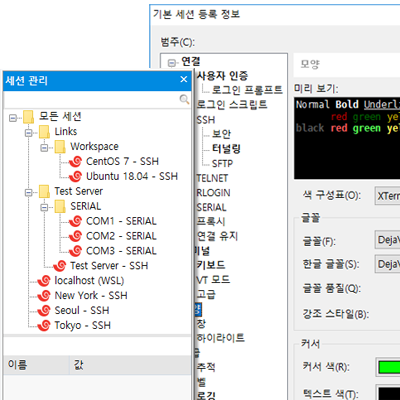Click the Links folder icon
400x400 pixels.
44,132
